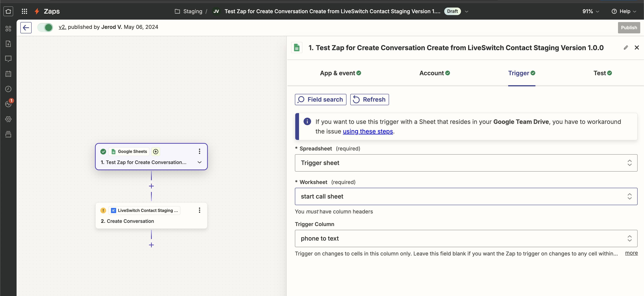Click the warning icon on step 2
This screenshot has width=644, height=296.
[103, 210]
